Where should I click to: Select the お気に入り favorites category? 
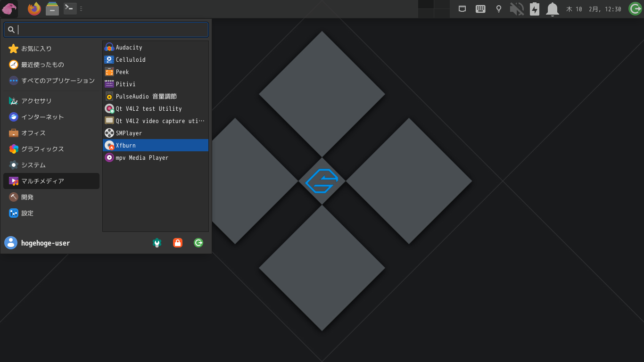[51, 49]
